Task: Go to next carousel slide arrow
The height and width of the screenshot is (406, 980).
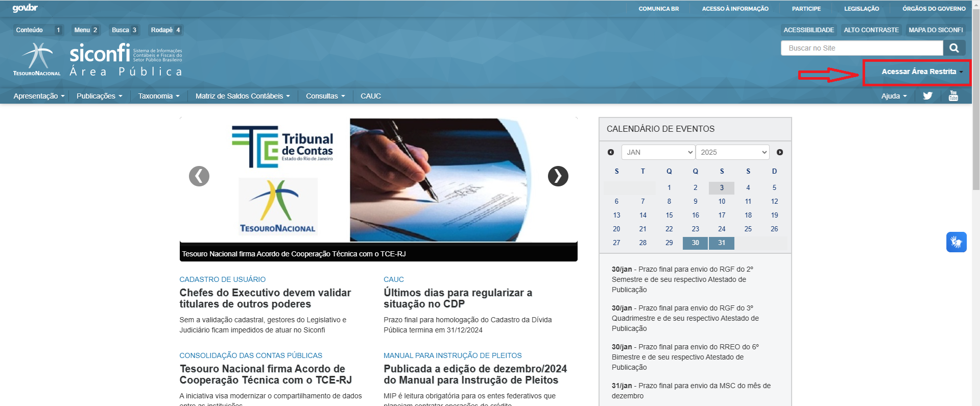Action: click(558, 176)
